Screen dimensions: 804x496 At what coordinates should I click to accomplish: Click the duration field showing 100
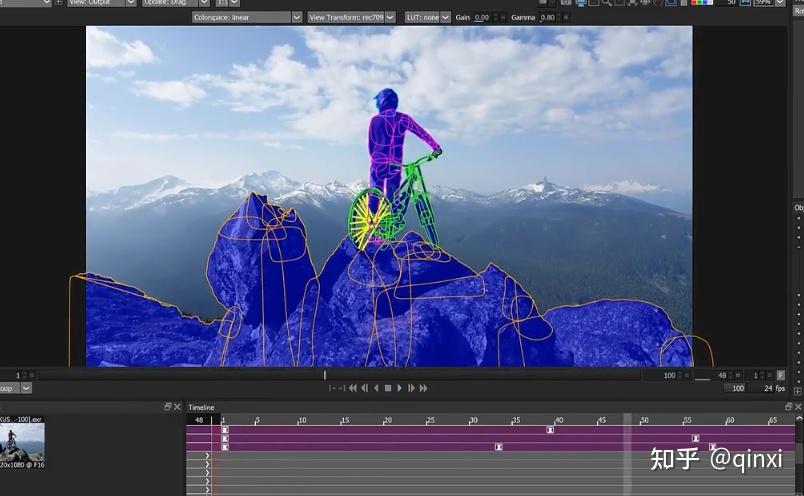[735, 388]
